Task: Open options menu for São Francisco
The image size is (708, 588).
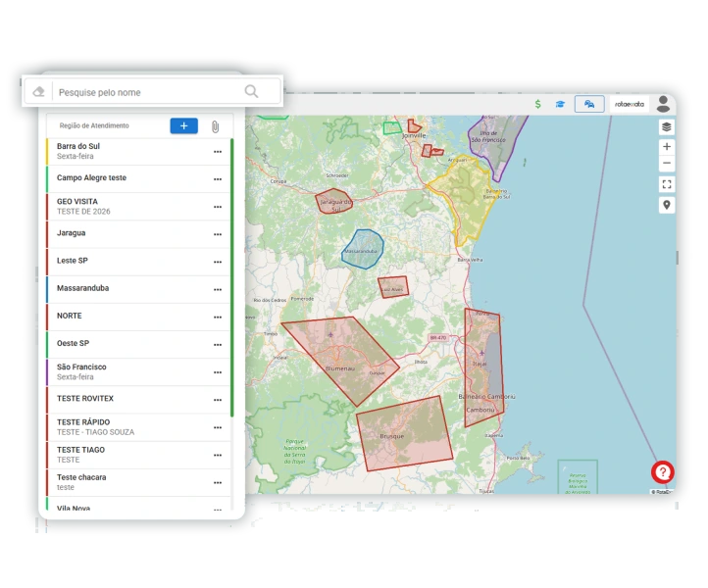Action: tap(218, 372)
